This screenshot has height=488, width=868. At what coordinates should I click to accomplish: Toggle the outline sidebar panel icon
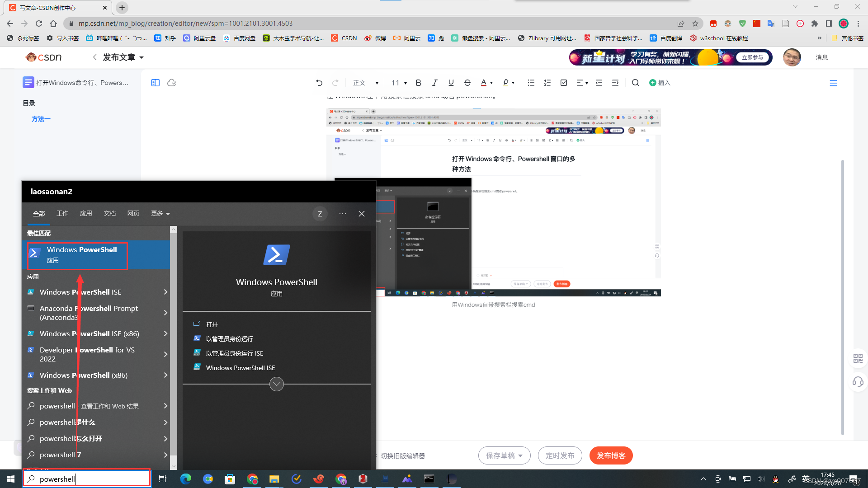pyautogui.click(x=156, y=83)
